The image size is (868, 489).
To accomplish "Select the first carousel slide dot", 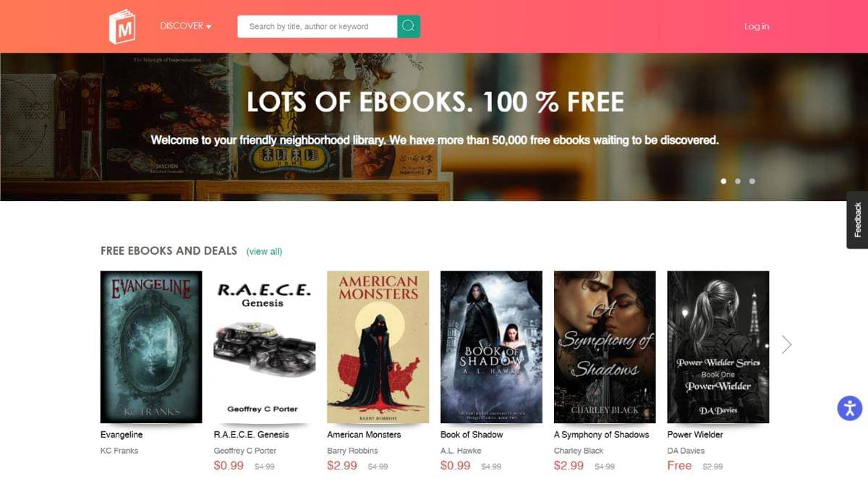I will 723,181.
